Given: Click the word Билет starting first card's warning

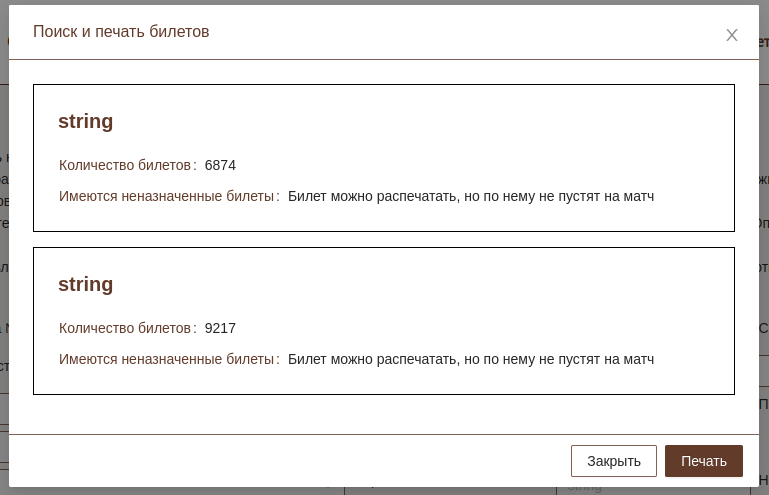Looking at the screenshot, I should click(x=307, y=196).
